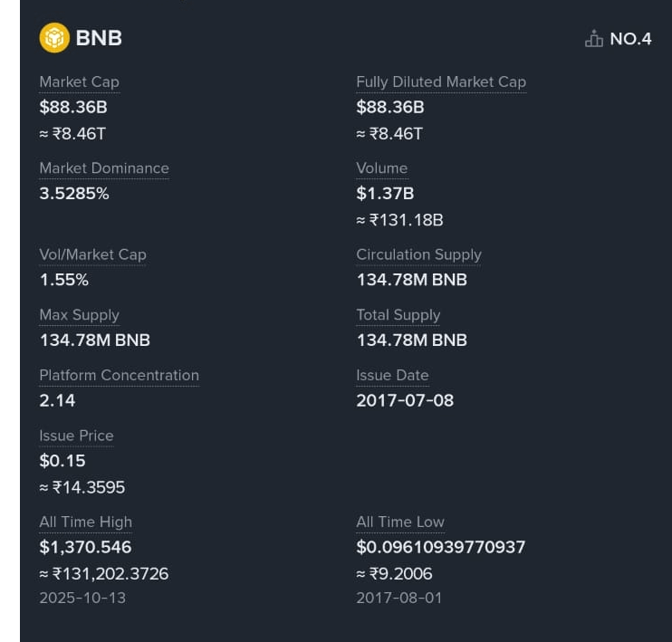Click the Vol/Market Cap label
Image resolution: width=672 pixels, height=642 pixels.
tap(93, 254)
